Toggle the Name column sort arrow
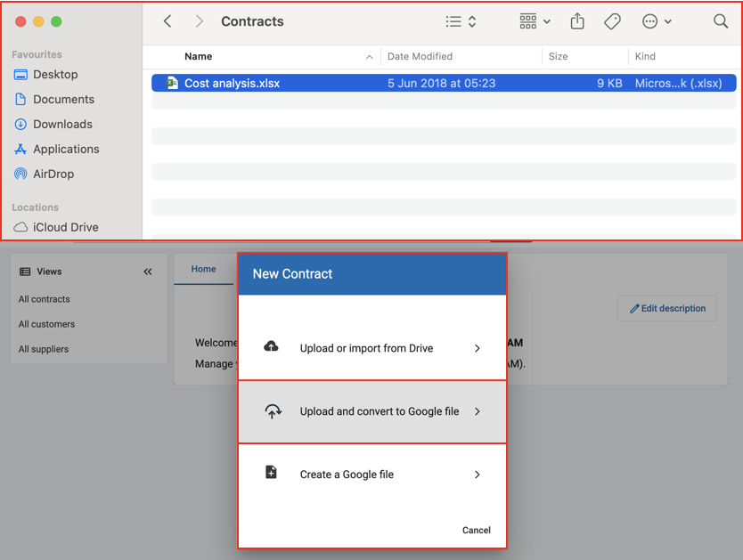Screen dimensions: 743x560 [x=369, y=57]
